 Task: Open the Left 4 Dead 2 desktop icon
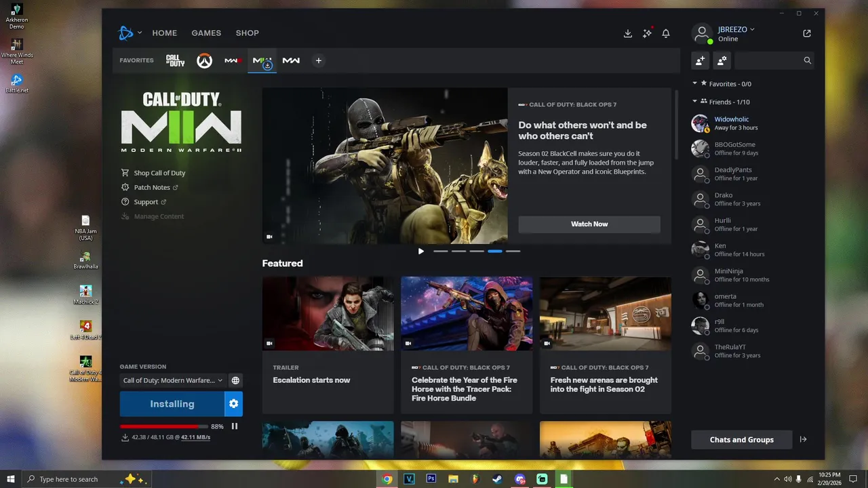(85, 329)
